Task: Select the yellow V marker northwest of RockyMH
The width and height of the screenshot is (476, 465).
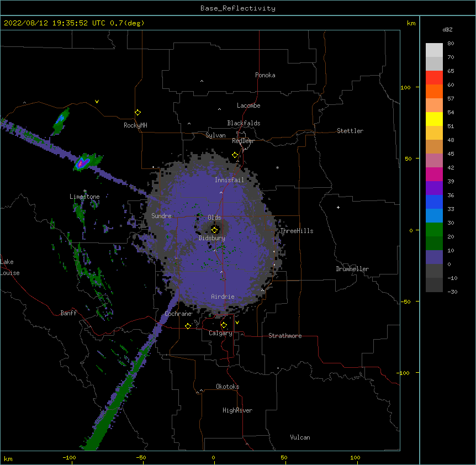Action: click(97, 102)
